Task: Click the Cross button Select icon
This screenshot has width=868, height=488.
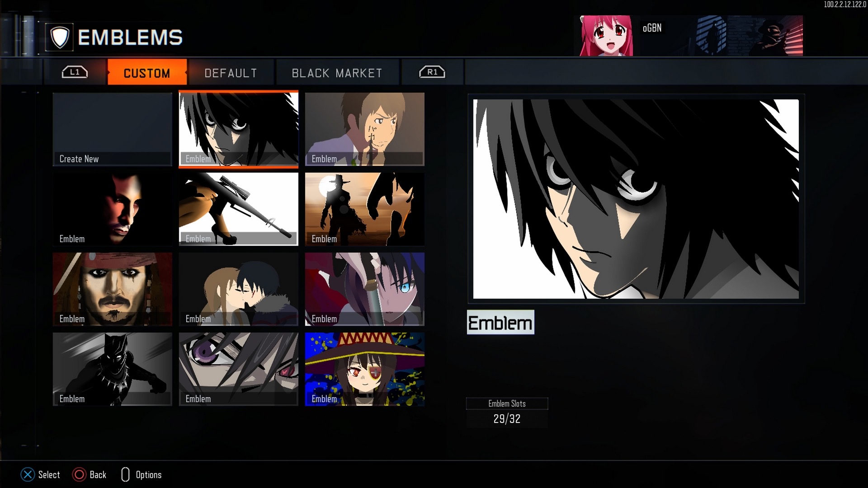Action: (28, 474)
